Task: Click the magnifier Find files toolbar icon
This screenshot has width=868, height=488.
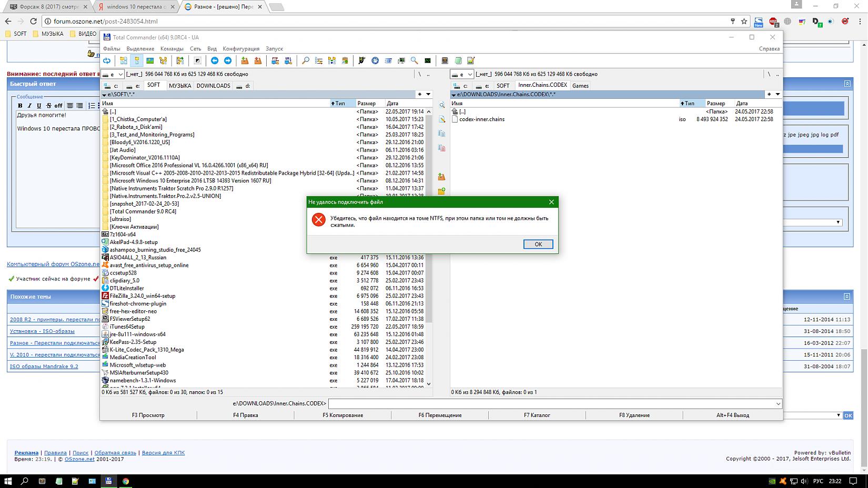Action: [x=306, y=61]
